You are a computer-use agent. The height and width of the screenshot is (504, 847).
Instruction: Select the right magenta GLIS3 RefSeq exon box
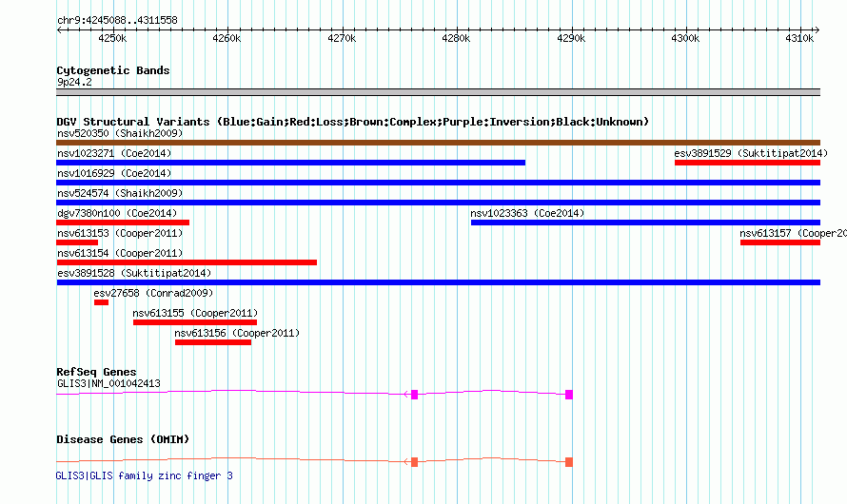tap(569, 395)
